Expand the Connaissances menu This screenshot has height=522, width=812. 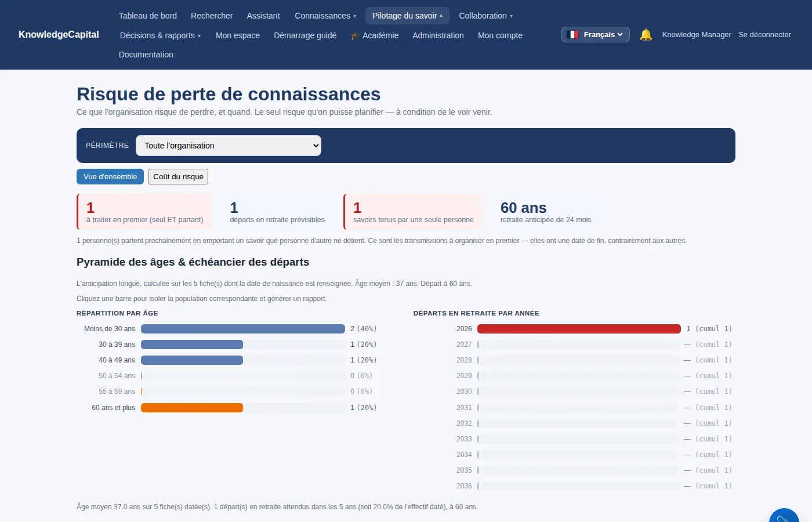coord(325,16)
